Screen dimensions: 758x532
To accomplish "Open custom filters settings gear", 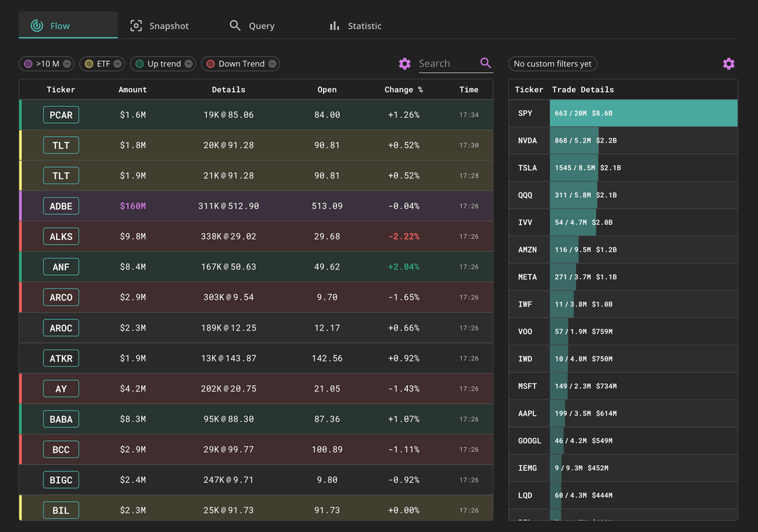I will click(x=729, y=64).
